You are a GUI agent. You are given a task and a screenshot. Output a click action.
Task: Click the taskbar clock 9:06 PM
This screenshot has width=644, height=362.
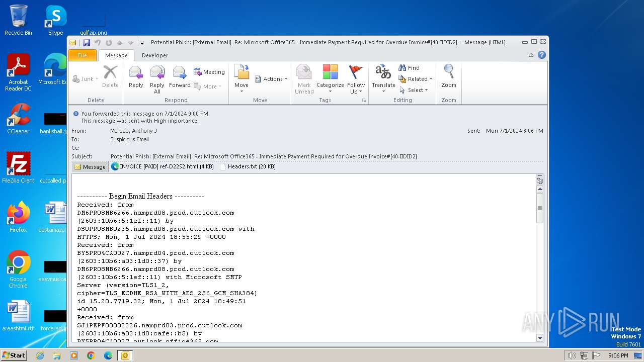click(618, 355)
